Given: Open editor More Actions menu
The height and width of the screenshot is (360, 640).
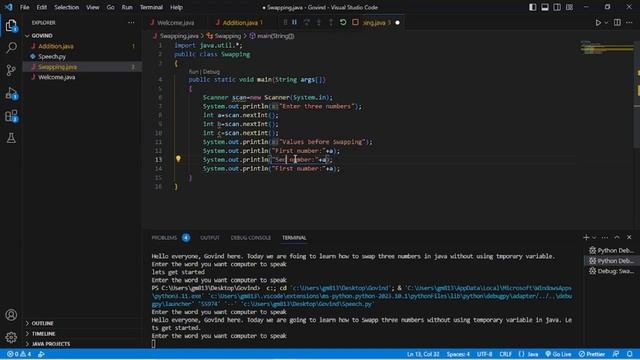Looking at the screenshot, I should (x=629, y=23).
